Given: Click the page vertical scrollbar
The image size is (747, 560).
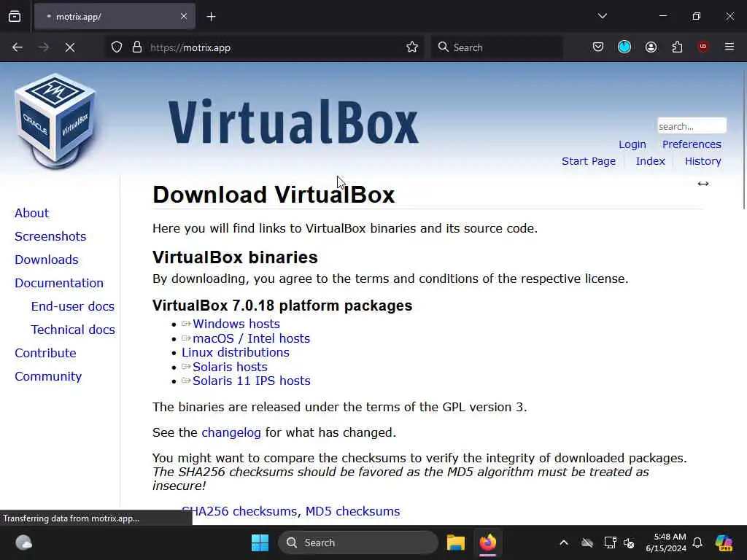Looking at the screenshot, I should point(743,138).
